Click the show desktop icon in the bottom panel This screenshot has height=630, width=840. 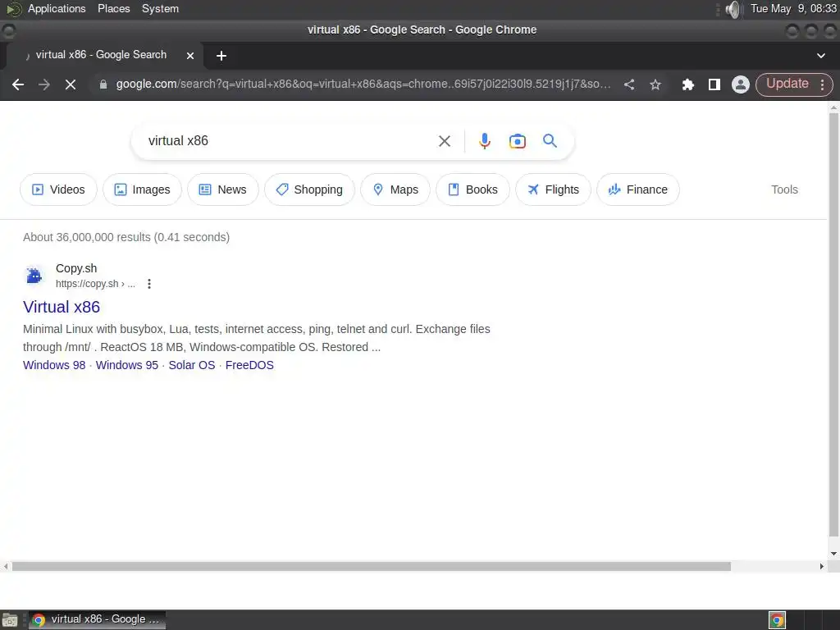click(10, 620)
